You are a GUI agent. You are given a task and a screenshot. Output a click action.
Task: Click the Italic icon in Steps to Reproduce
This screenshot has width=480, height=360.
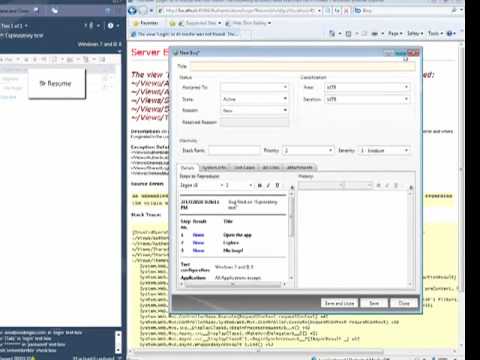click(x=268, y=185)
